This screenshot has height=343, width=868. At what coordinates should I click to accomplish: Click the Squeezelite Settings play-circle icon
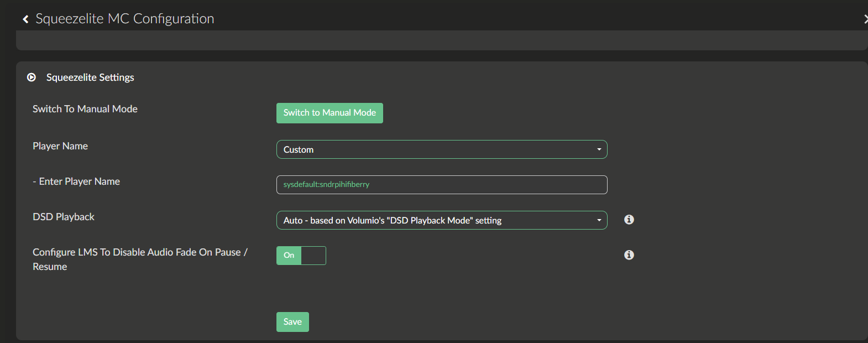coord(32,77)
